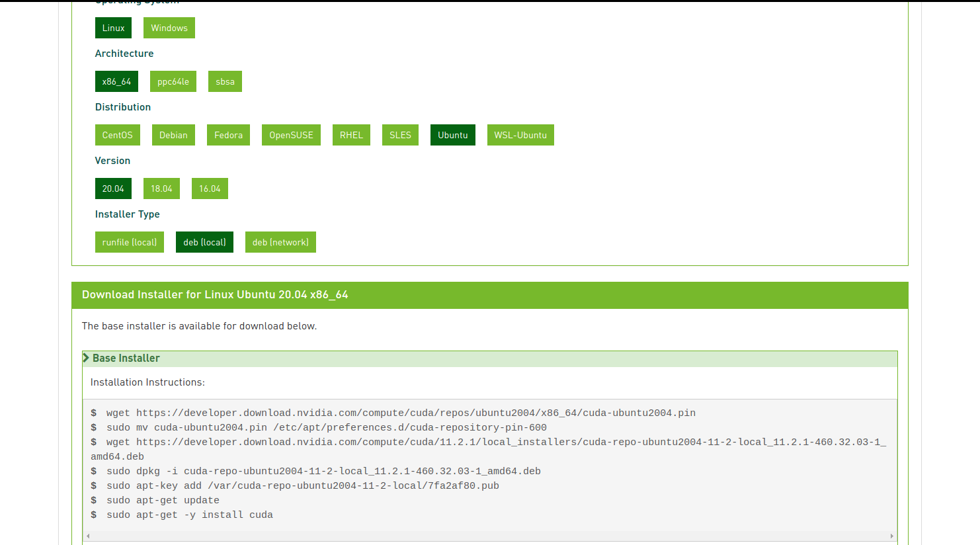This screenshot has width=980, height=545.
Task: Click the horizontal scrollbar of the code box
Action: coord(490,536)
